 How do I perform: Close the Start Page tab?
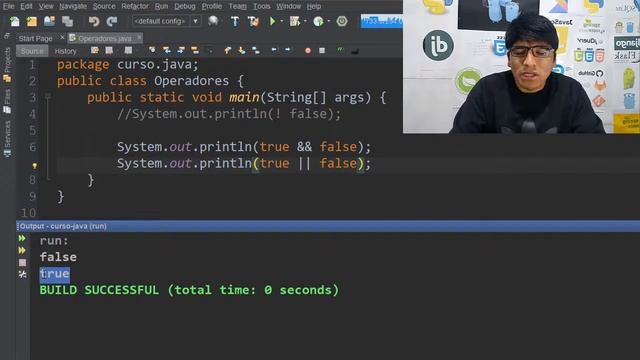tap(62, 38)
